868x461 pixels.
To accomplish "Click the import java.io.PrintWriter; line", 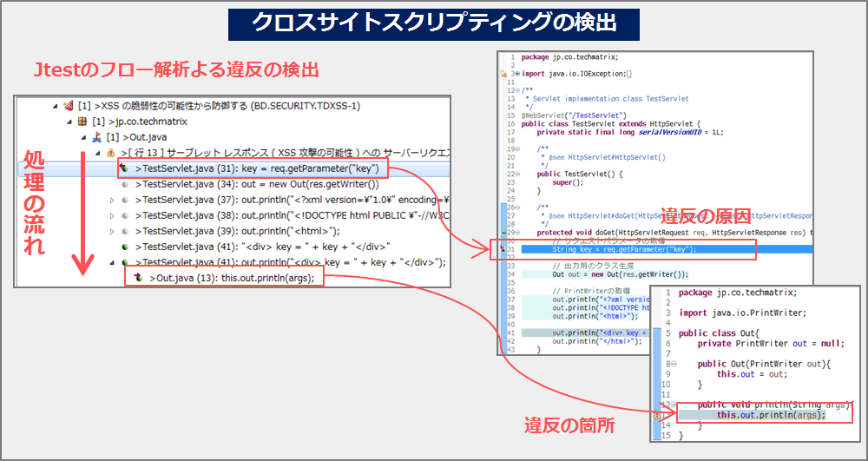I will pos(743,313).
